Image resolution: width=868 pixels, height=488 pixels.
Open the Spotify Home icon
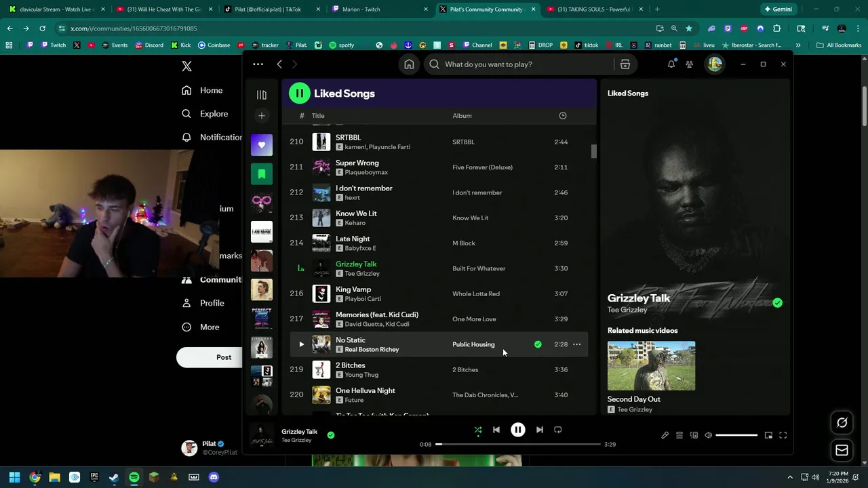(x=409, y=64)
